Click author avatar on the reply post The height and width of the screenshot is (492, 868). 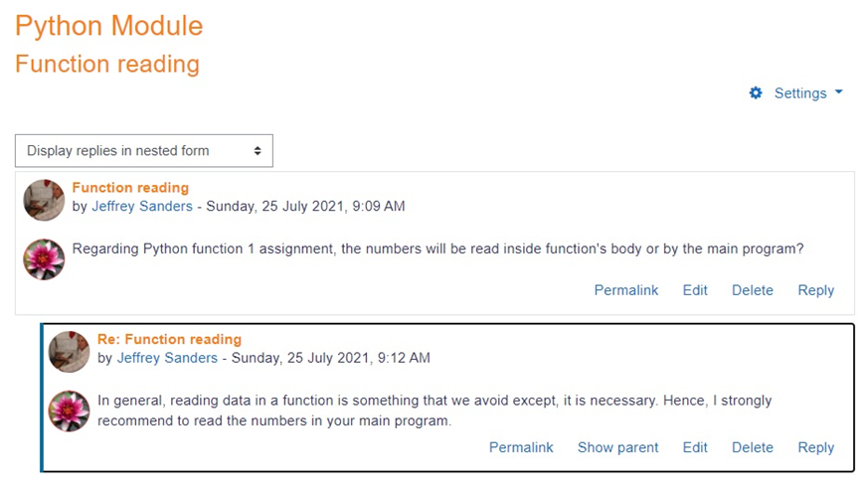pyautogui.click(x=70, y=352)
